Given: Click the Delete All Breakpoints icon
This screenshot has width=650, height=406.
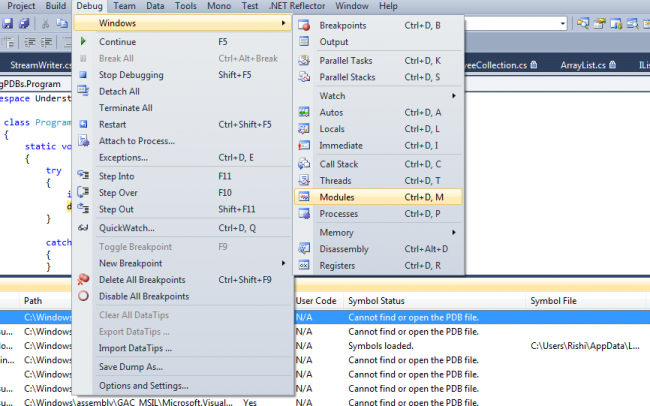Looking at the screenshot, I should point(83,279).
